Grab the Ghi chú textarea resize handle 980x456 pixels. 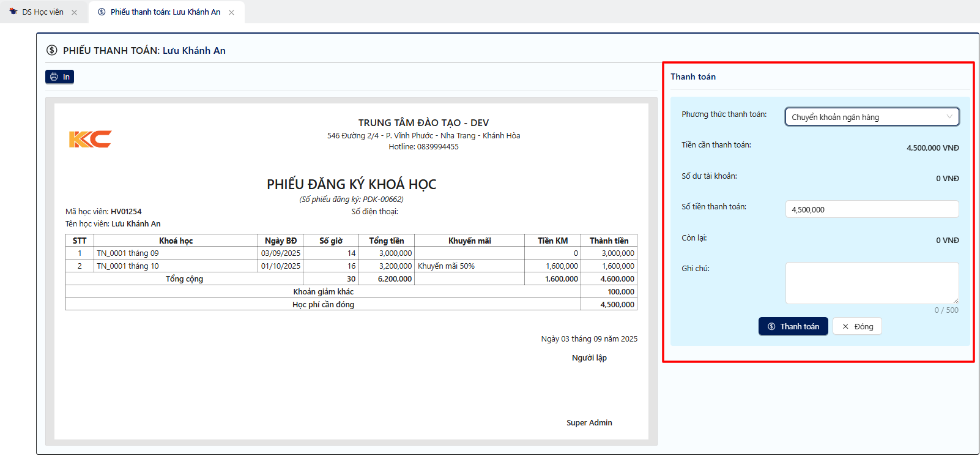click(955, 301)
